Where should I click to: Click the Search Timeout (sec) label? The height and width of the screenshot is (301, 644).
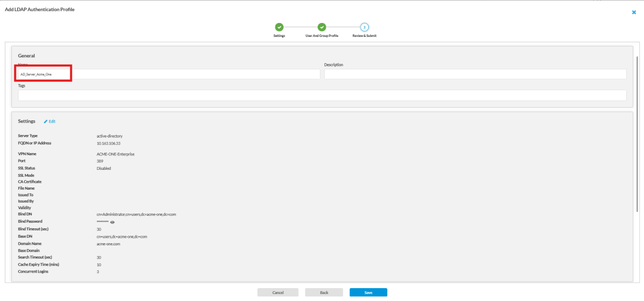[35, 258]
